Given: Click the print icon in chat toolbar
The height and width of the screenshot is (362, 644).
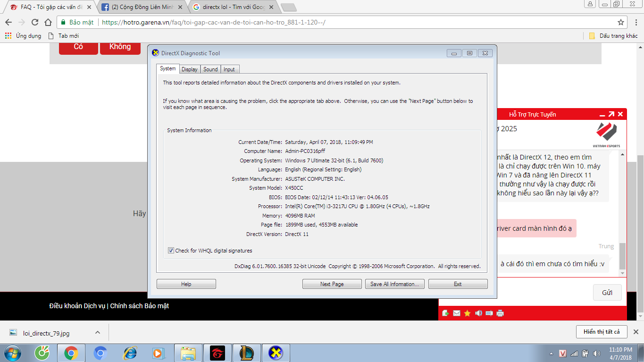Looking at the screenshot, I should (500, 313).
